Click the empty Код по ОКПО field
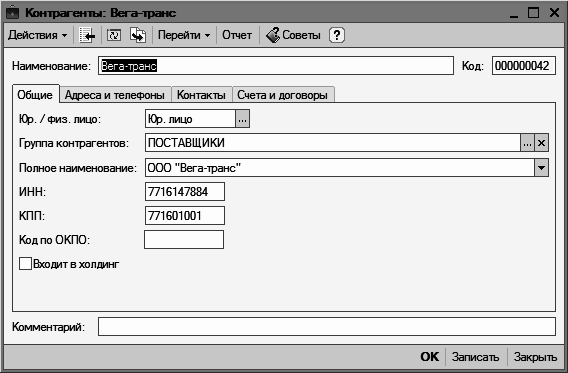The width and height of the screenshot is (568, 373). 184,239
